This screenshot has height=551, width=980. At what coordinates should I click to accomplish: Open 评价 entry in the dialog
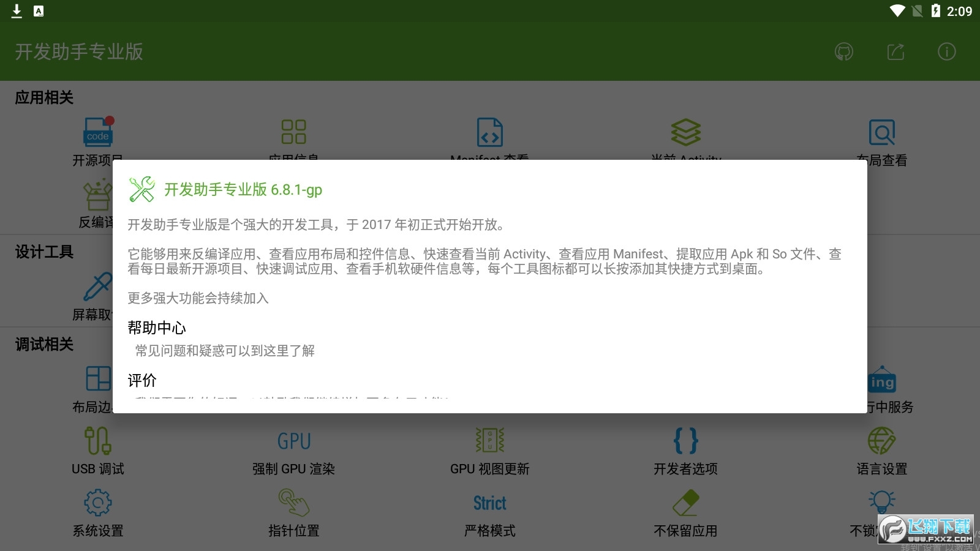coord(142,381)
